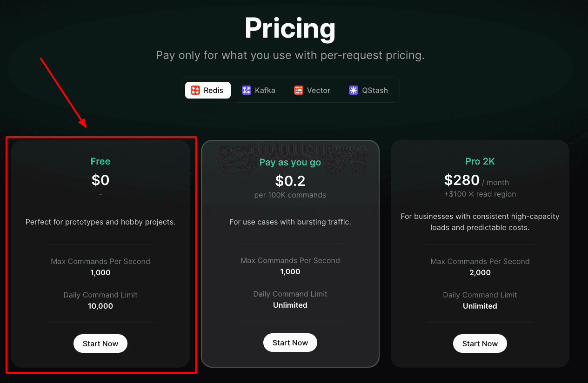Click the 2,000 max commands value
Viewport: 588px width, 383px height.
[480, 272]
